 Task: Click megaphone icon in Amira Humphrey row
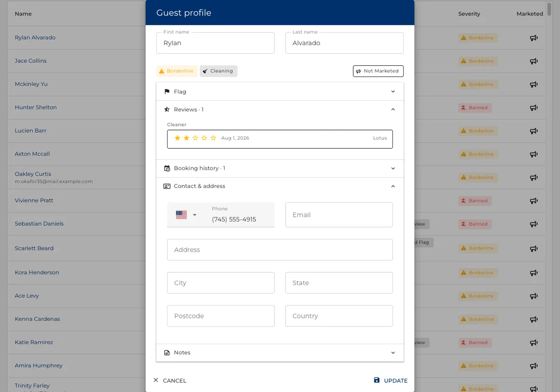534,366
